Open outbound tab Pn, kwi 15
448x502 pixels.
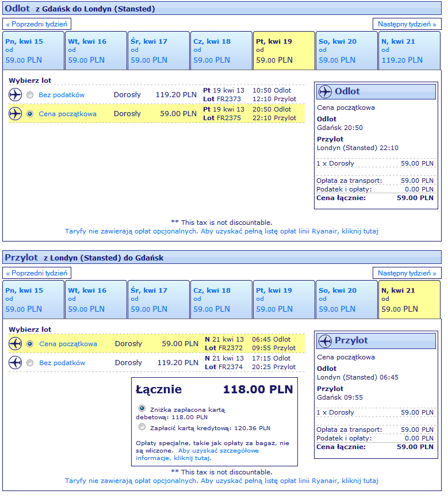(x=33, y=51)
